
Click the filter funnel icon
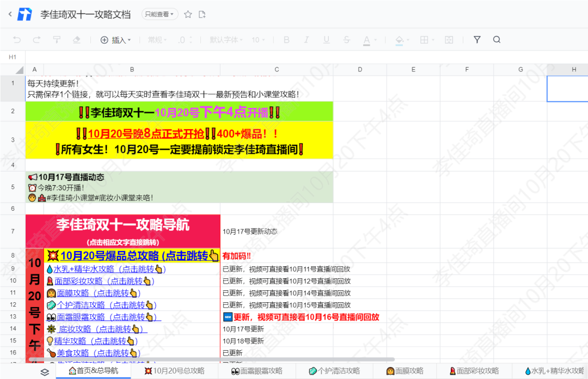pos(477,40)
